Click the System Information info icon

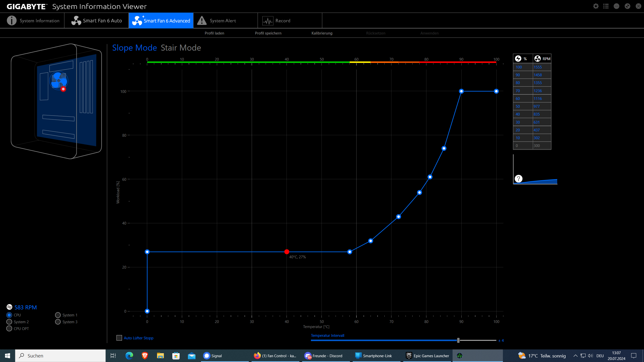click(x=12, y=21)
